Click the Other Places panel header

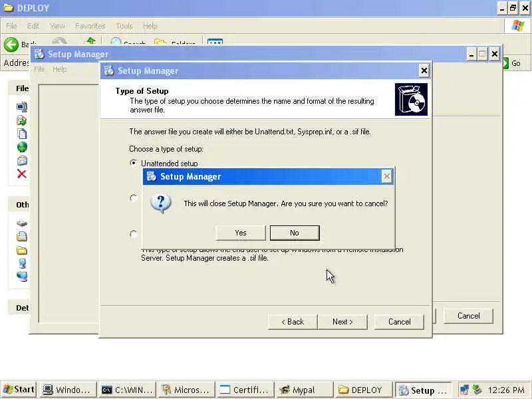(x=19, y=205)
